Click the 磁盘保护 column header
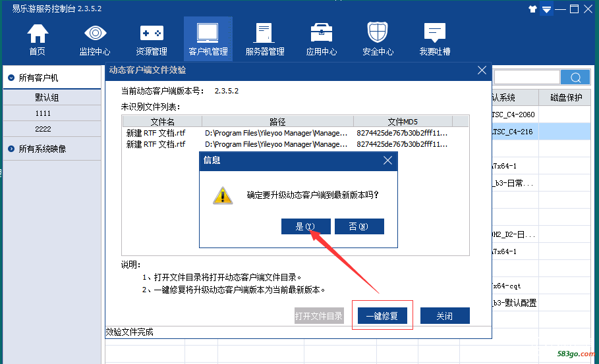The image size is (599, 364). [565, 97]
